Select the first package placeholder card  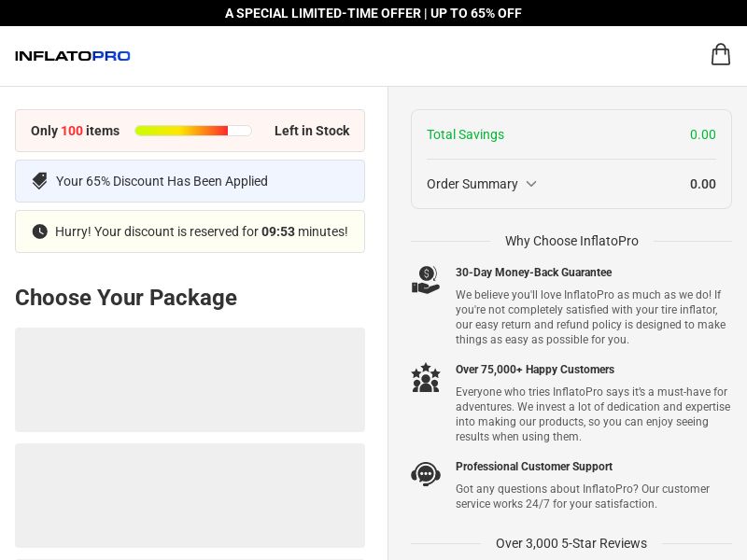pos(190,380)
